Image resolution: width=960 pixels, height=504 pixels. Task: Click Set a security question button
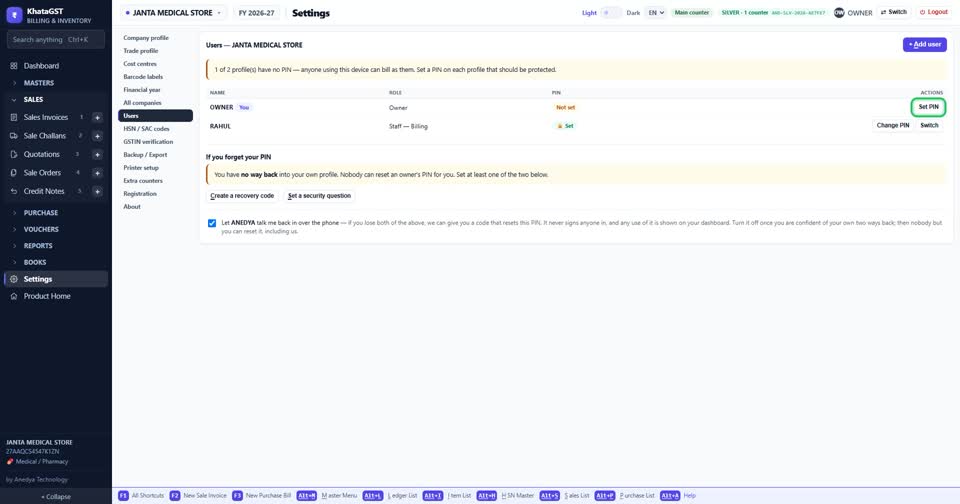320,196
